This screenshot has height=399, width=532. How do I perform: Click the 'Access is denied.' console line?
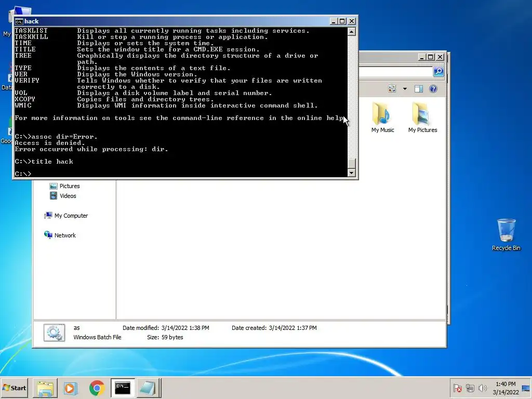point(49,143)
